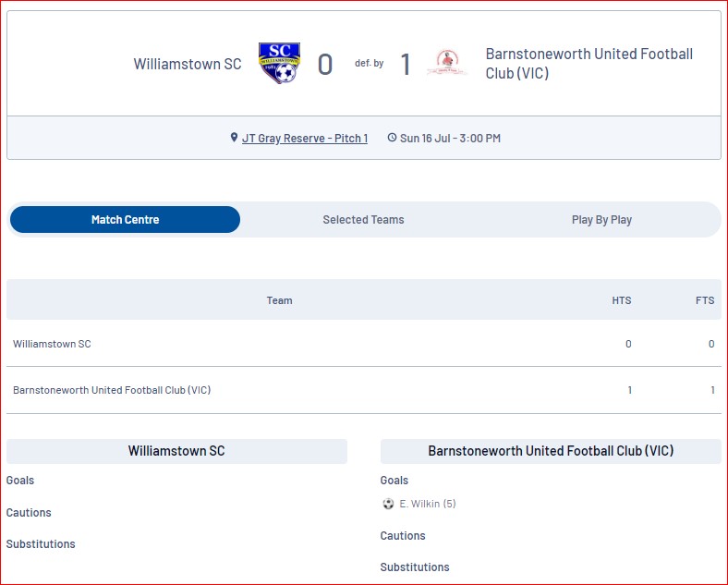Click Barnstoneworth United Football Club header name
728x585 pixels.
click(588, 64)
